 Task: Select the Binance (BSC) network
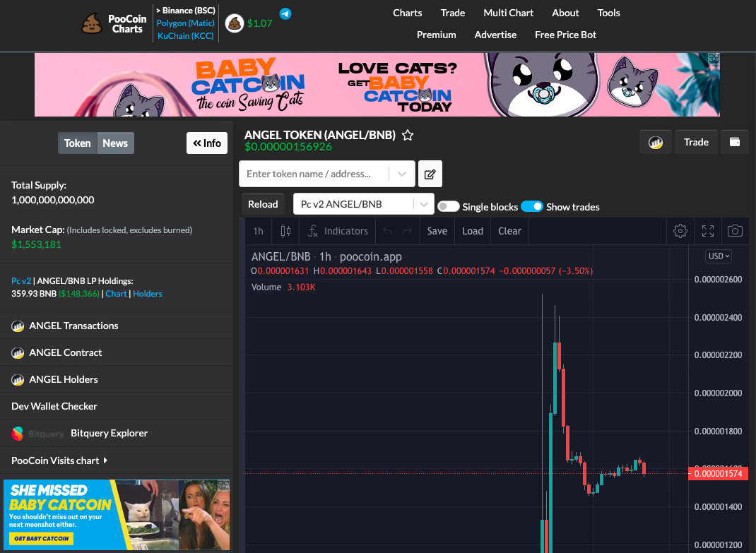tap(186, 11)
